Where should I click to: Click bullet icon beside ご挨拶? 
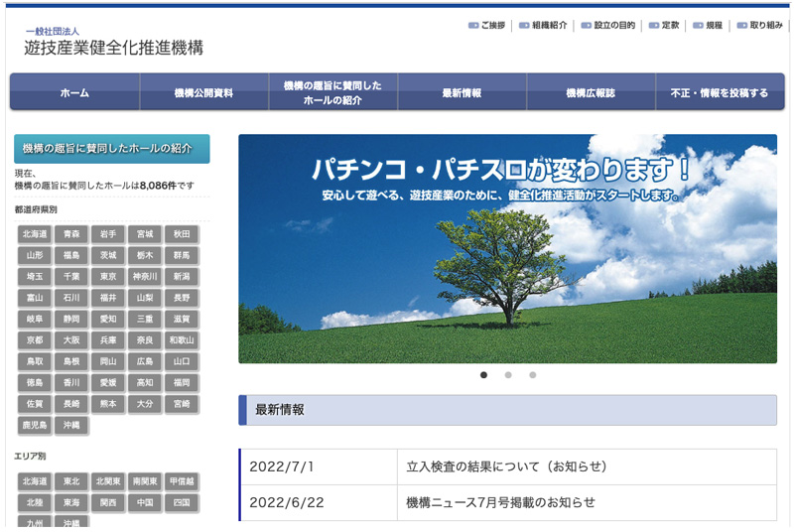[473, 26]
